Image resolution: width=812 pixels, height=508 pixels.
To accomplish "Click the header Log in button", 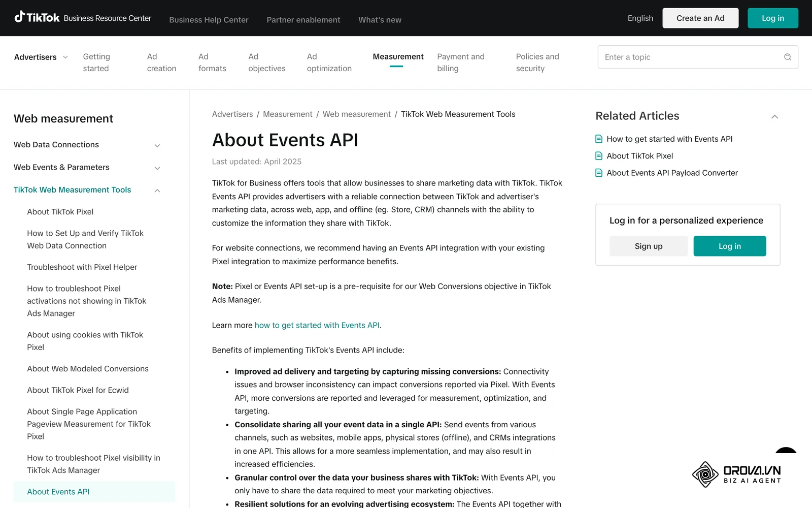I will [x=773, y=18].
